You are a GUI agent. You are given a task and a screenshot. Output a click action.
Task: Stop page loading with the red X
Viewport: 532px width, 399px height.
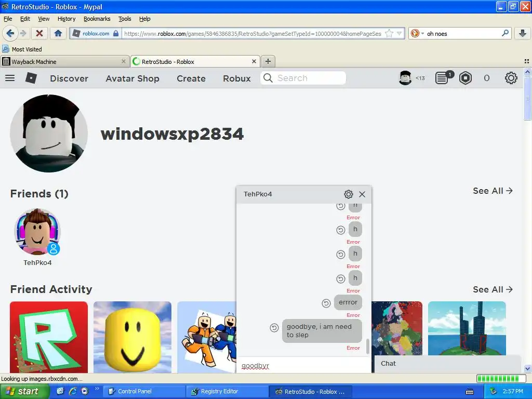tap(39, 33)
